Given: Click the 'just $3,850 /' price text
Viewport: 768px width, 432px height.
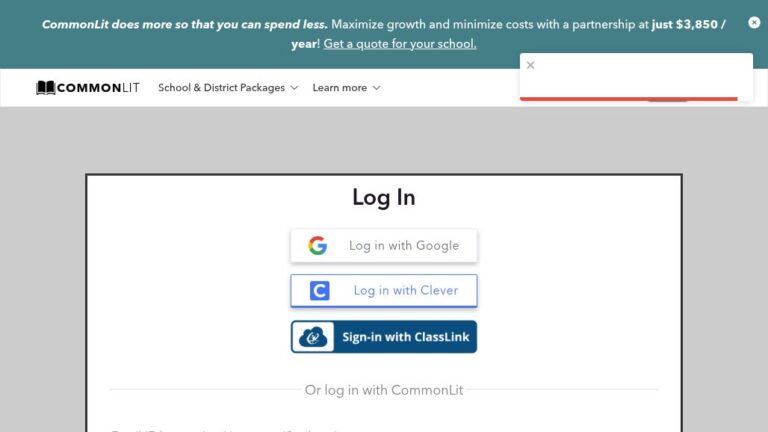Looking at the screenshot, I should pyautogui.click(x=689, y=24).
